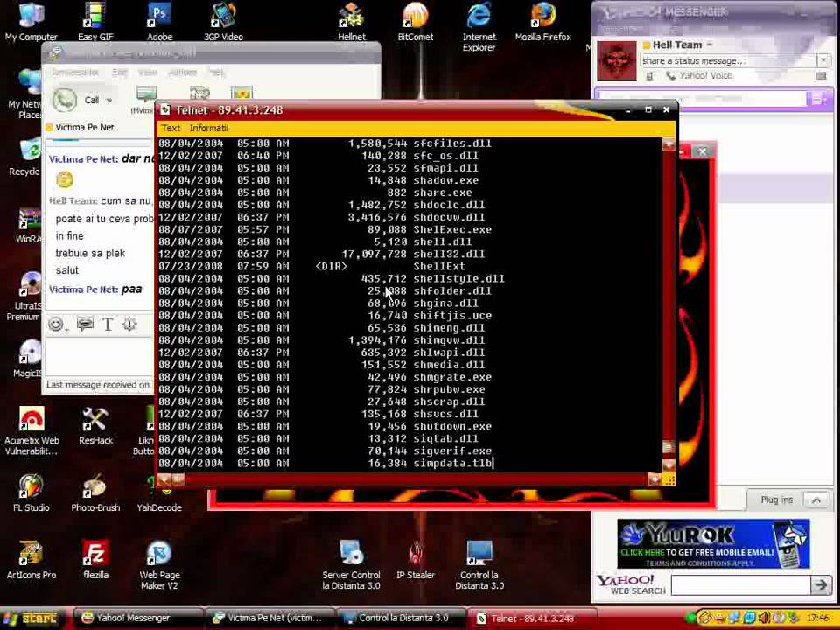Open the filezilla shortcut
The height and width of the screenshot is (630, 840).
95,560
